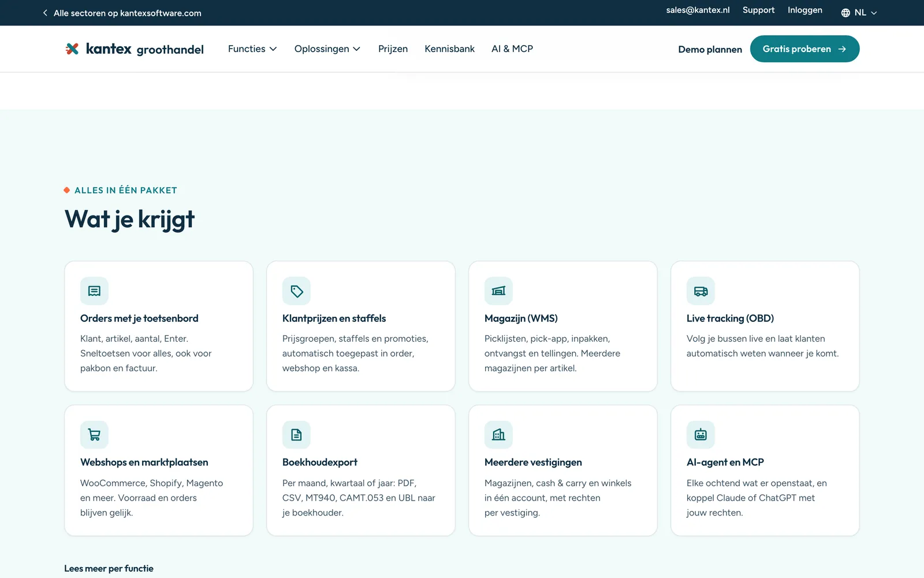924x578 pixels.
Task: Click the building icon for Meerdere vestigingen
Action: [x=498, y=435]
